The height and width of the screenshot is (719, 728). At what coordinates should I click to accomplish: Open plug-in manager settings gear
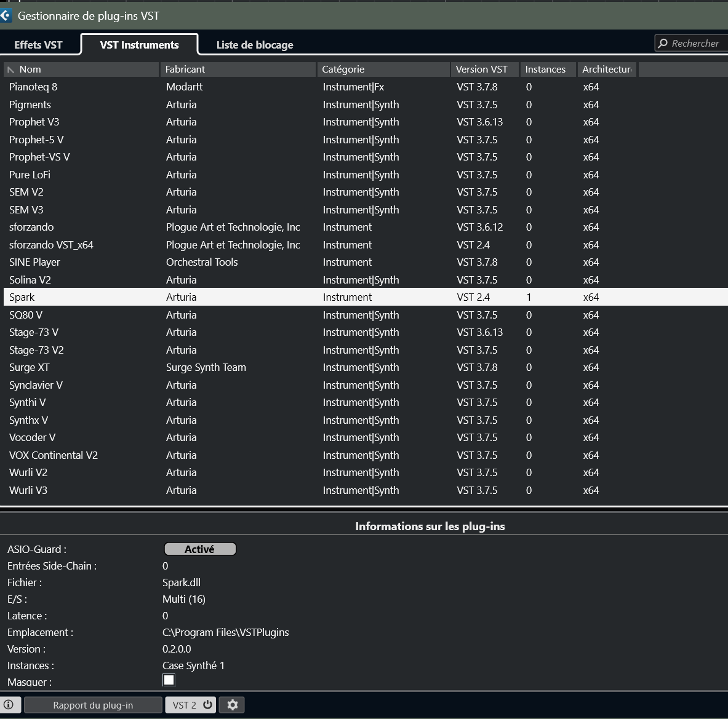[x=232, y=705]
